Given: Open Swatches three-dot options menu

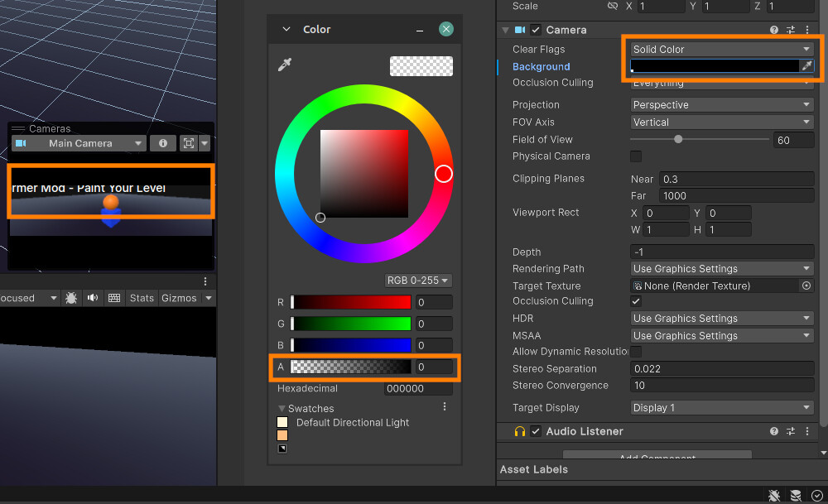Looking at the screenshot, I should 445,406.
